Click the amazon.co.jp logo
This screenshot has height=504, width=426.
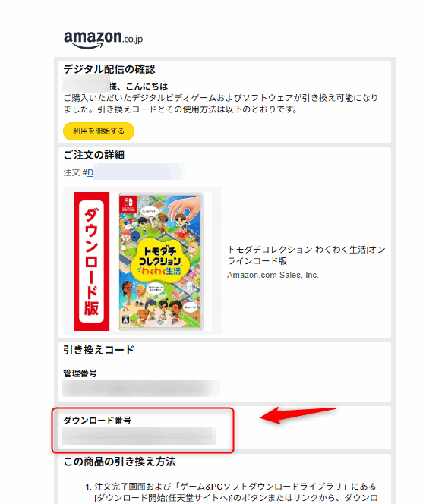click(x=103, y=39)
